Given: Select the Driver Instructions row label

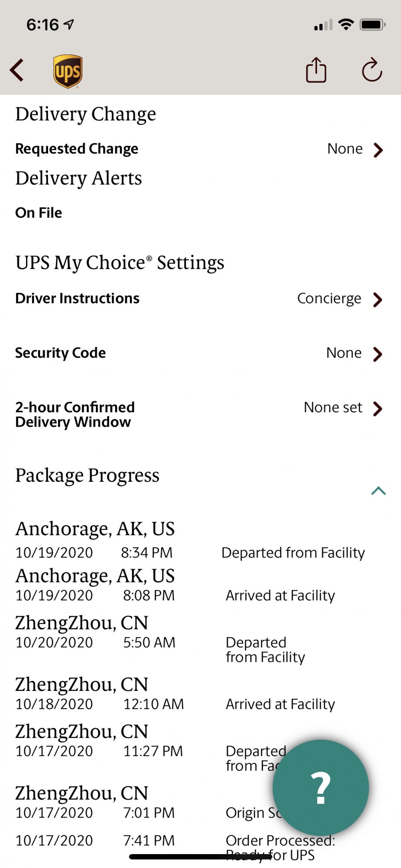Looking at the screenshot, I should 77,299.
